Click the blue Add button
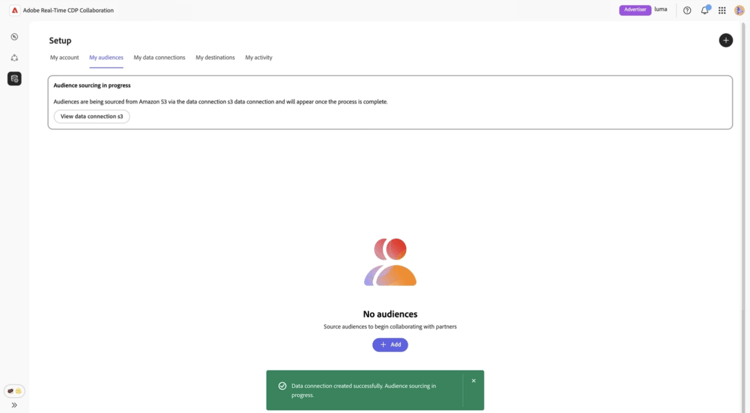 pos(390,345)
